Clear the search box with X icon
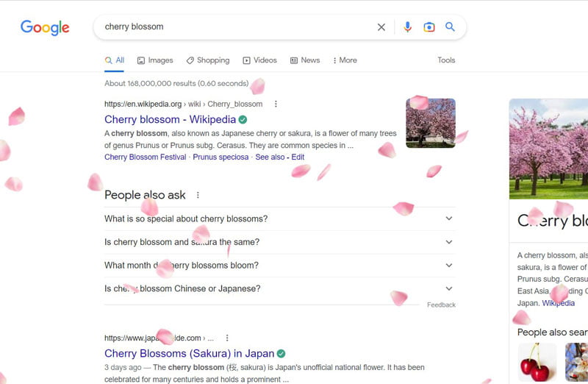 (x=381, y=27)
